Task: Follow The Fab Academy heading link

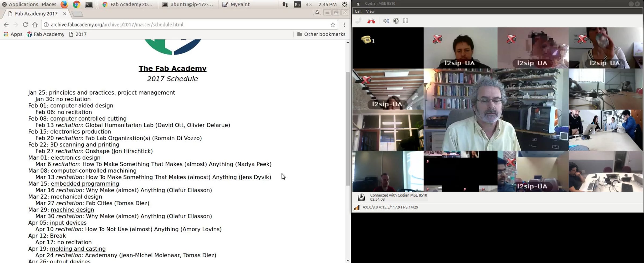Action: point(173,69)
